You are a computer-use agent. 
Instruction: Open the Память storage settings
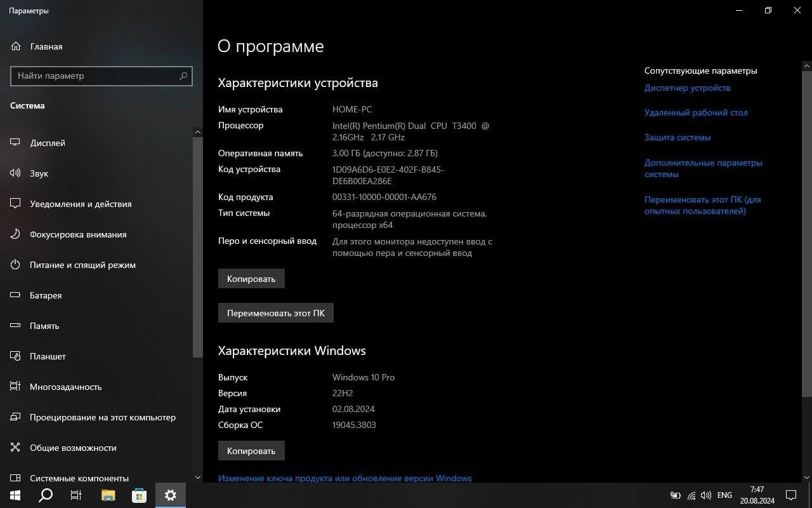(96, 326)
